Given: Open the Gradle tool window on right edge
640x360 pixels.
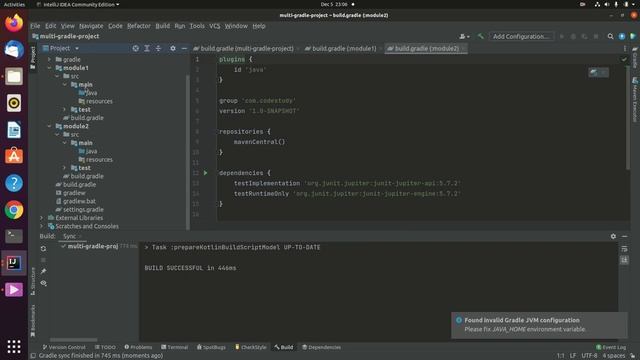Looking at the screenshot, I should coord(635,58).
